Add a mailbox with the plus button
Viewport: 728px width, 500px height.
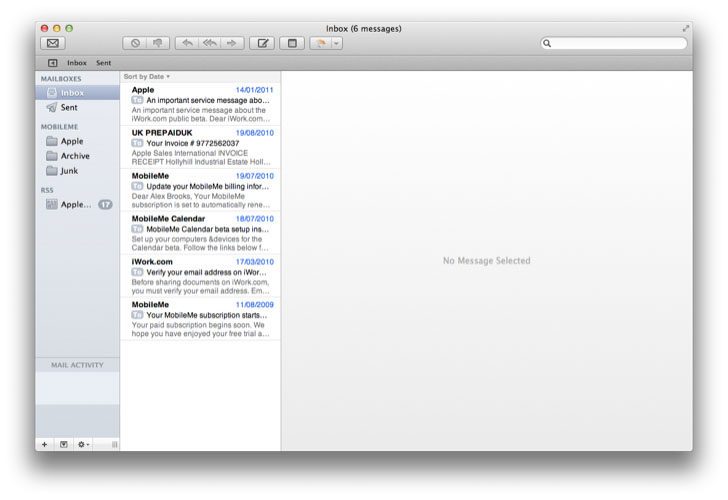(45, 444)
